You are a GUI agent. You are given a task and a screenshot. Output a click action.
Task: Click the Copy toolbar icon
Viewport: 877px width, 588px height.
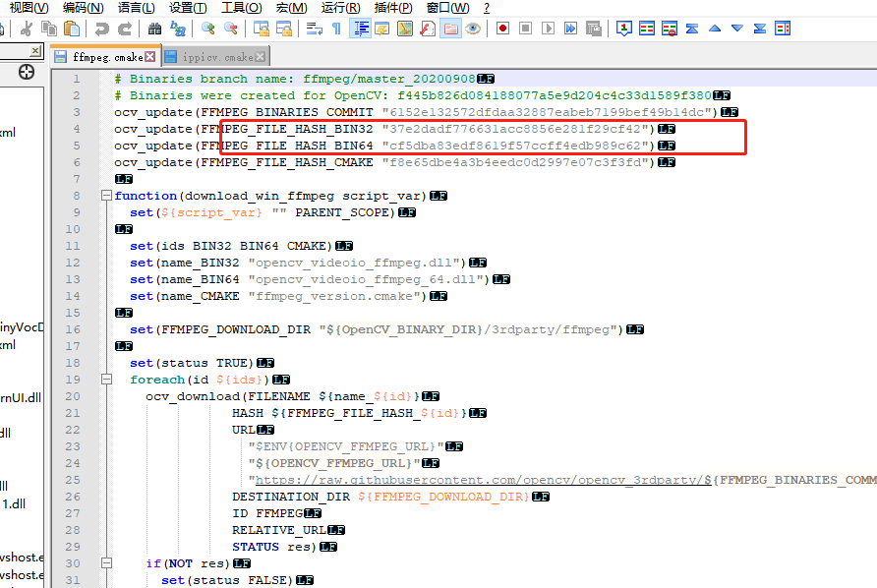coord(49,29)
